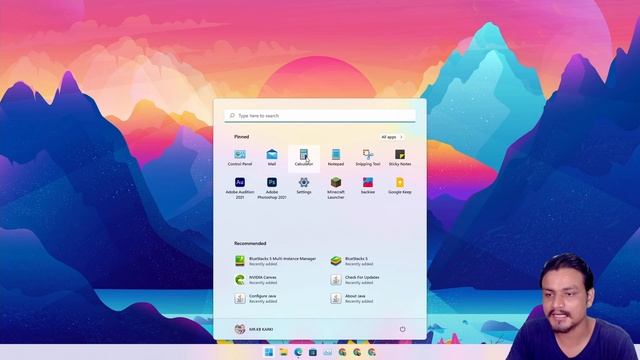Open BlueStacks 5 Multi-Instance Manager
The width and height of the screenshot is (640, 360).
click(x=276, y=261)
